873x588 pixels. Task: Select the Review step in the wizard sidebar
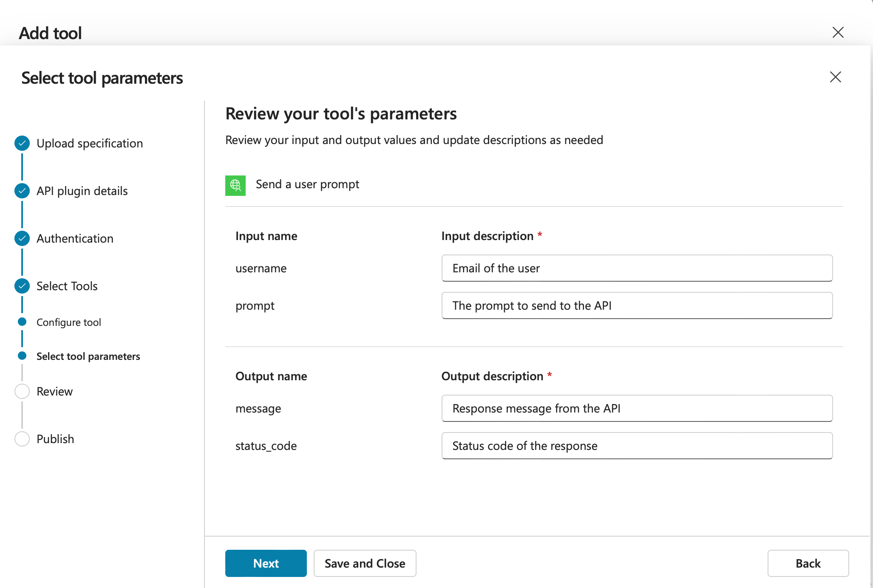point(54,391)
